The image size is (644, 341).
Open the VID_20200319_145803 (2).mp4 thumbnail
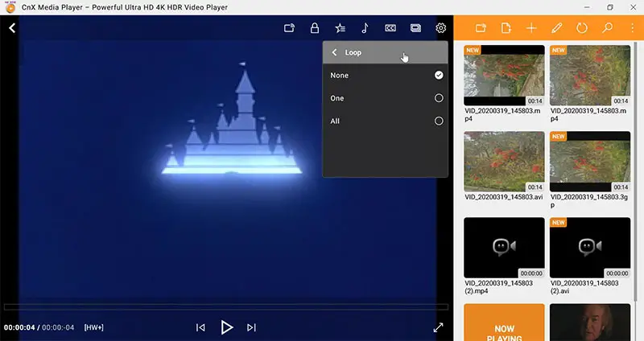point(504,248)
